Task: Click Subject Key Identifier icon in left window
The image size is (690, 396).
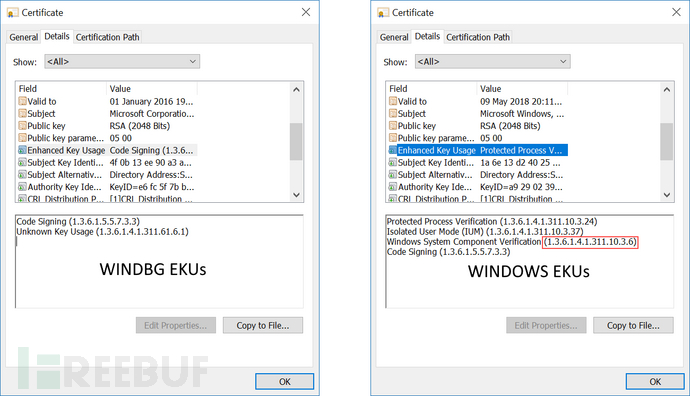Action: tap(22, 163)
